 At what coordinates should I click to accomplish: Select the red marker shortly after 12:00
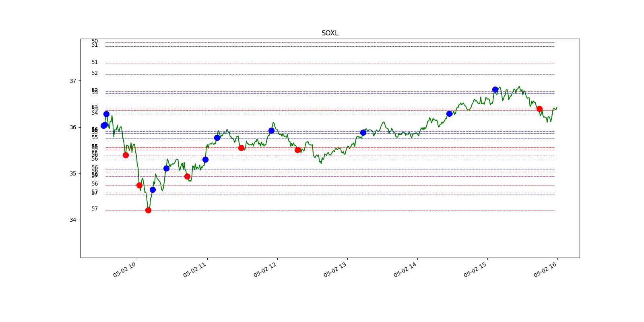pos(297,150)
